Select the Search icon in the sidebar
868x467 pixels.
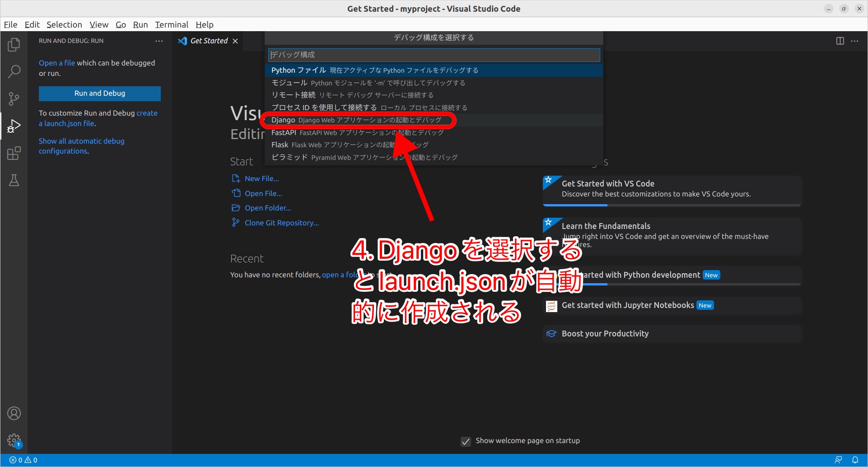(14, 71)
